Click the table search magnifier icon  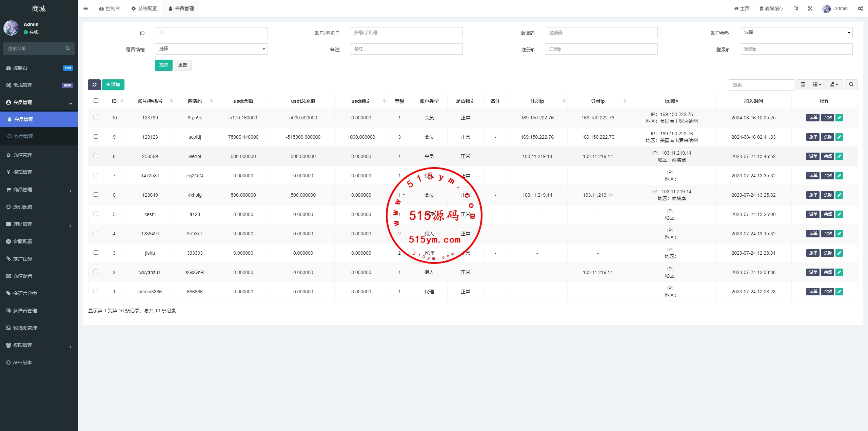pyautogui.click(x=851, y=85)
